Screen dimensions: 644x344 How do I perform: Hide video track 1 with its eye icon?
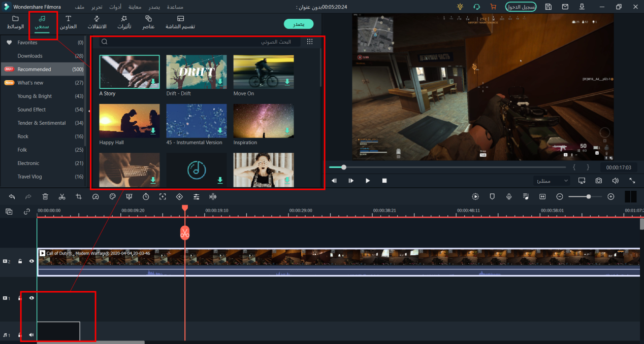(31, 298)
